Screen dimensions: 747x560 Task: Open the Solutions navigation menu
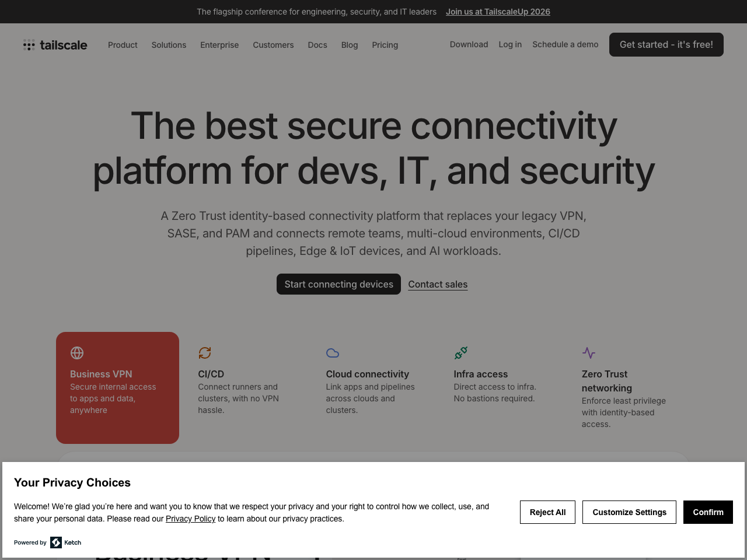169,45
